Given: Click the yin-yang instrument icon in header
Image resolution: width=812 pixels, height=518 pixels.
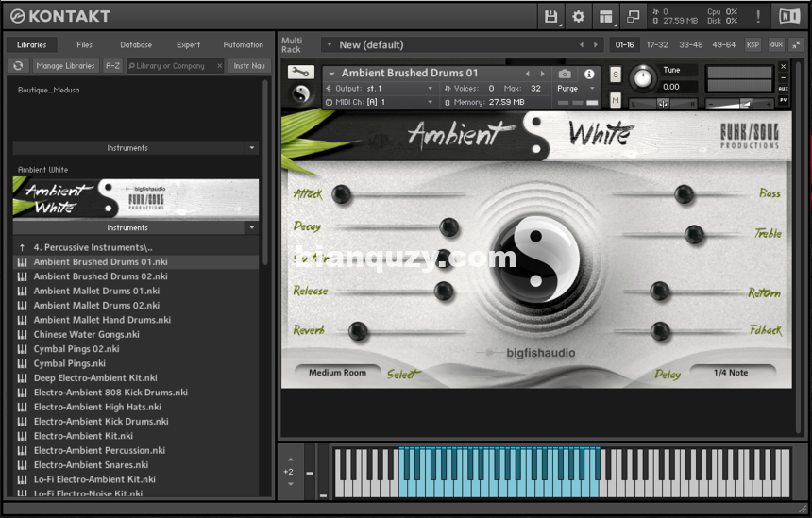Looking at the screenshot, I should tap(301, 93).
